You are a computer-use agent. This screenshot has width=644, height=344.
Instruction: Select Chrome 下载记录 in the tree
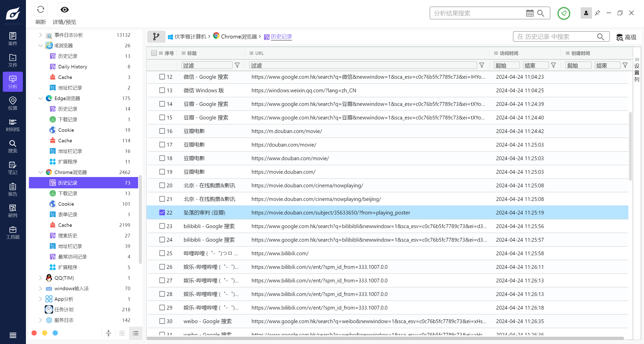pos(68,193)
